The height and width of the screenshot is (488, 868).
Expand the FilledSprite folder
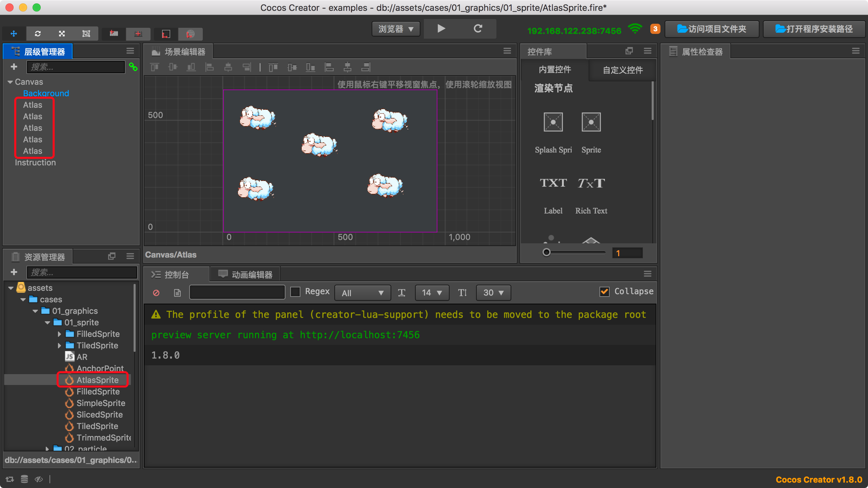pyautogui.click(x=59, y=334)
